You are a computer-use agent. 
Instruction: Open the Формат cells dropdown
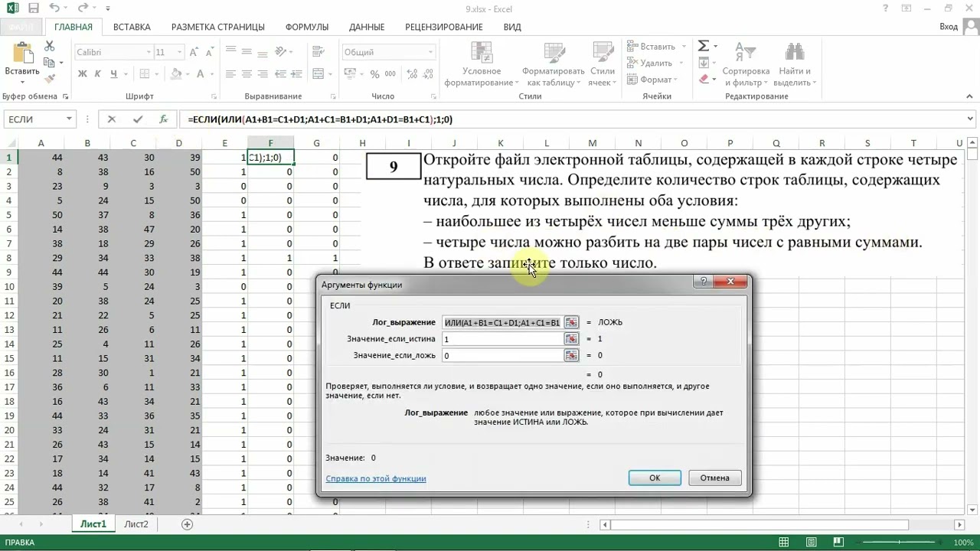click(652, 80)
